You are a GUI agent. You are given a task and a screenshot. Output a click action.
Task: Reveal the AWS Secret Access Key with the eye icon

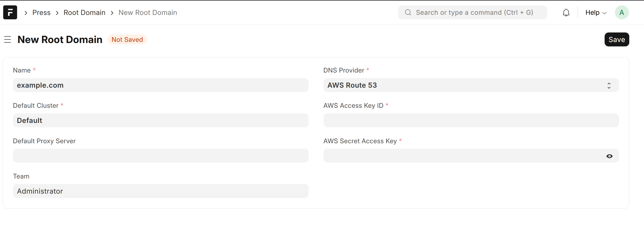[x=609, y=156]
